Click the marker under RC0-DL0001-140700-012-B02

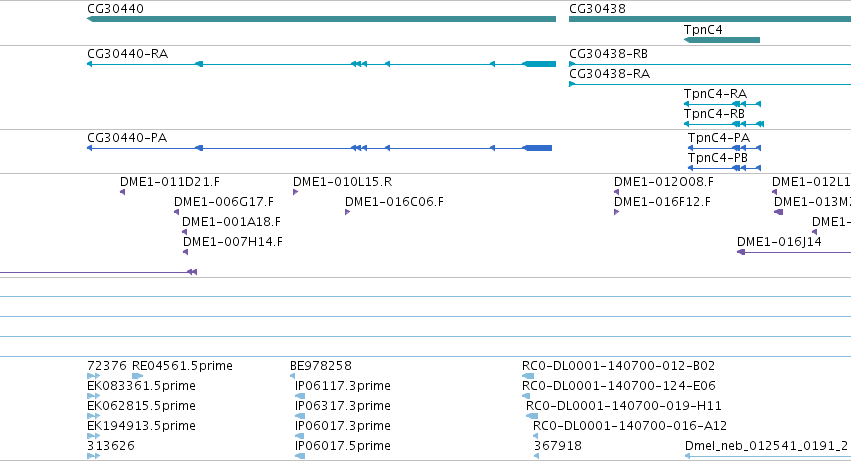click(528, 376)
